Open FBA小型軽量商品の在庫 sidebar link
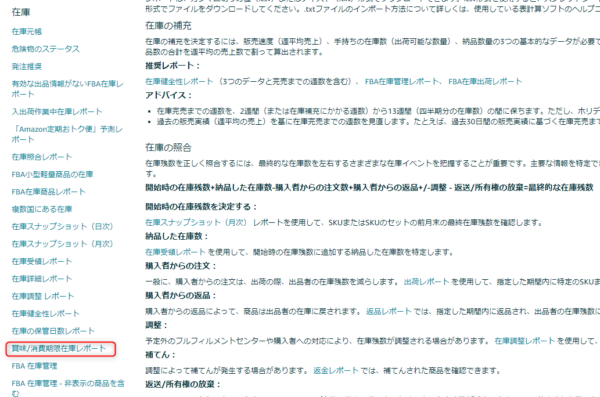This screenshot has width=600, height=397. coord(52,175)
